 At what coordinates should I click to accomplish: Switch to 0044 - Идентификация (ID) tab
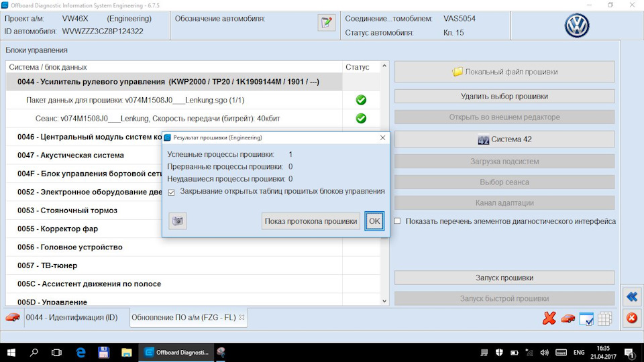72,317
